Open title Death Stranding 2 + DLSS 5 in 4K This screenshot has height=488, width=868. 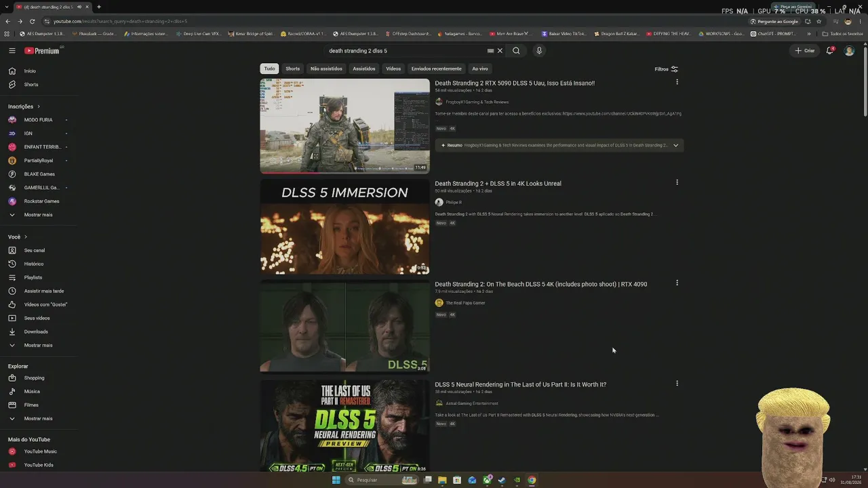click(x=498, y=183)
